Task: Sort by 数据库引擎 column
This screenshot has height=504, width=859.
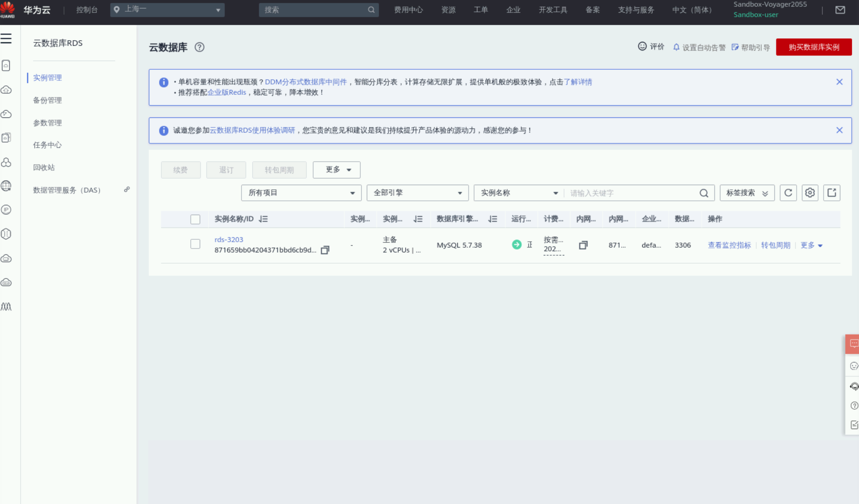Action: (493, 219)
